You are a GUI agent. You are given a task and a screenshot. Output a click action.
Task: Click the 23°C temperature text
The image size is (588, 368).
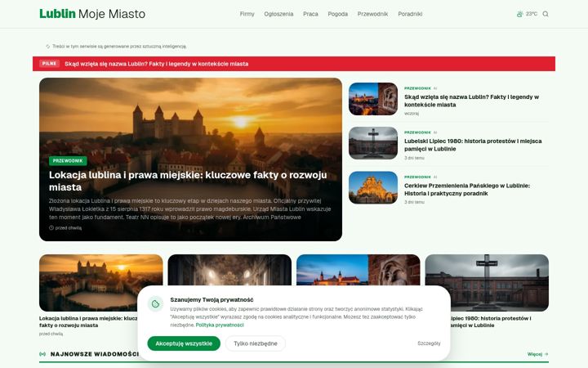[532, 14]
